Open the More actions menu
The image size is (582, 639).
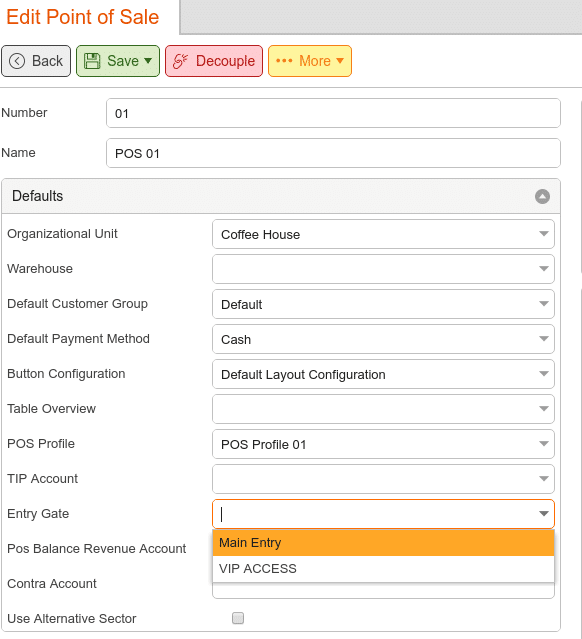click(310, 61)
